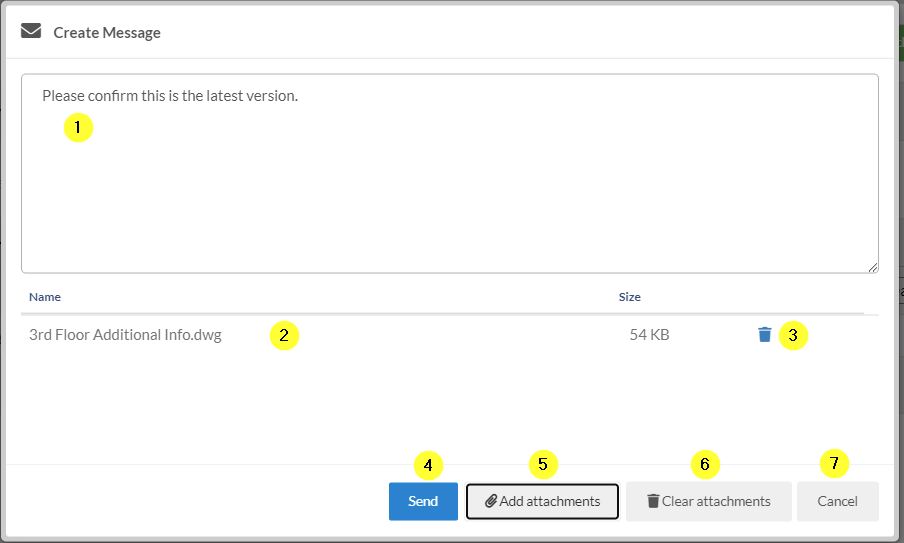Click the 54 KB size value
The height and width of the screenshot is (543, 904).
coord(649,335)
